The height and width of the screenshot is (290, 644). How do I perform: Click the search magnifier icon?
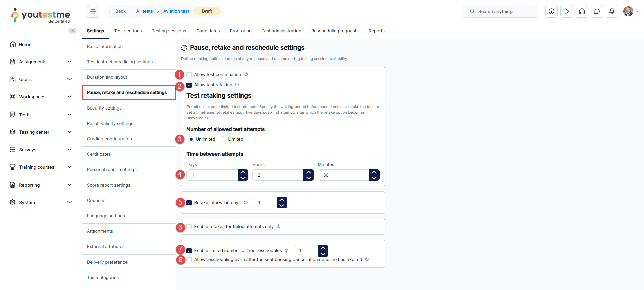pyautogui.click(x=472, y=11)
